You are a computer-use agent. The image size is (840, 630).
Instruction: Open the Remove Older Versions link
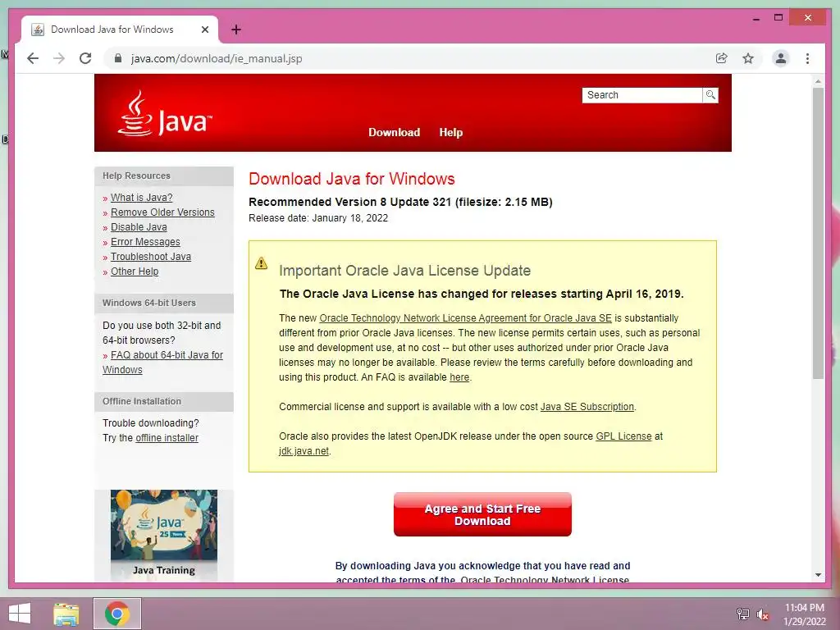click(162, 212)
